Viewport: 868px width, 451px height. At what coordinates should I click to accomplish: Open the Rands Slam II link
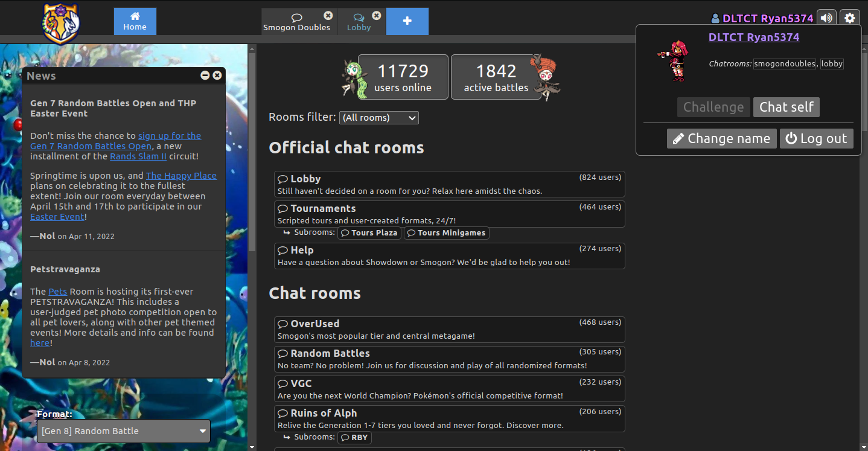[138, 156]
